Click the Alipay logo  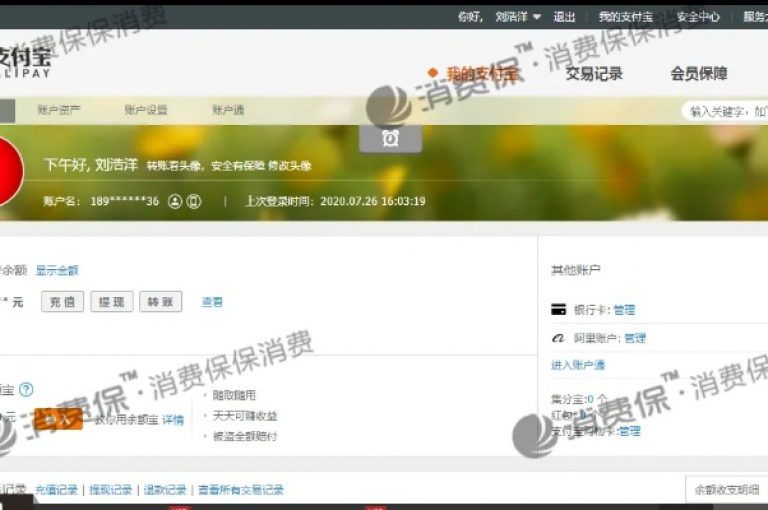pos(24,63)
